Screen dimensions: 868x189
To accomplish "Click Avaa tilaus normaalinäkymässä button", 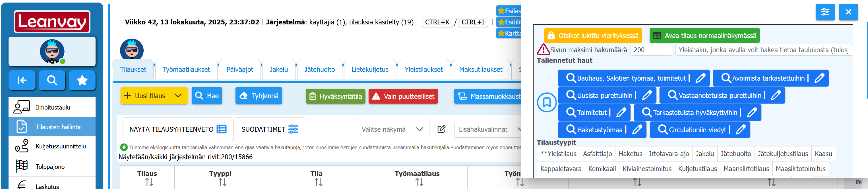I will click(x=704, y=36).
